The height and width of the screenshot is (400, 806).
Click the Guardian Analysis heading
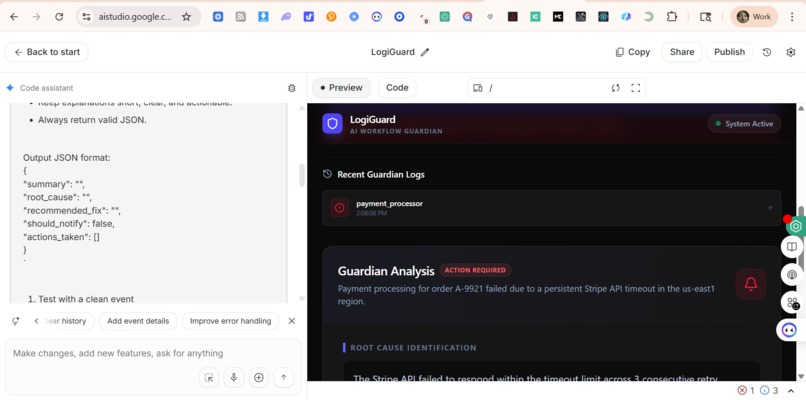click(386, 271)
